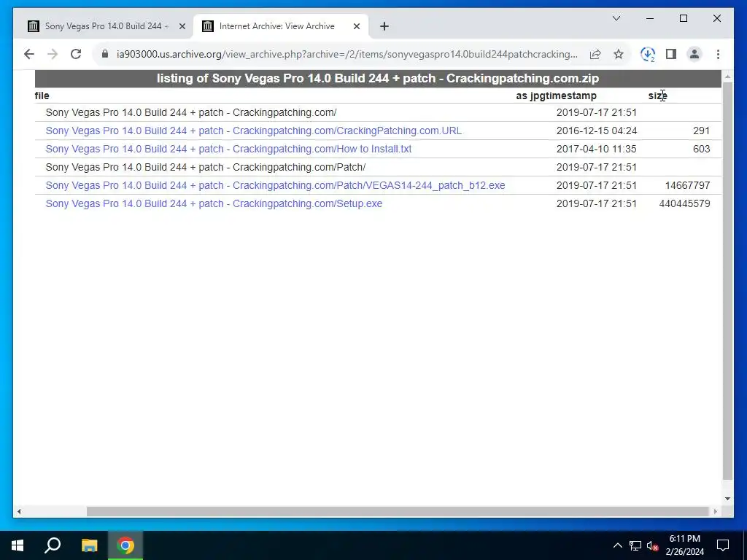Open the tab search dropdown chevron

click(x=616, y=18)
